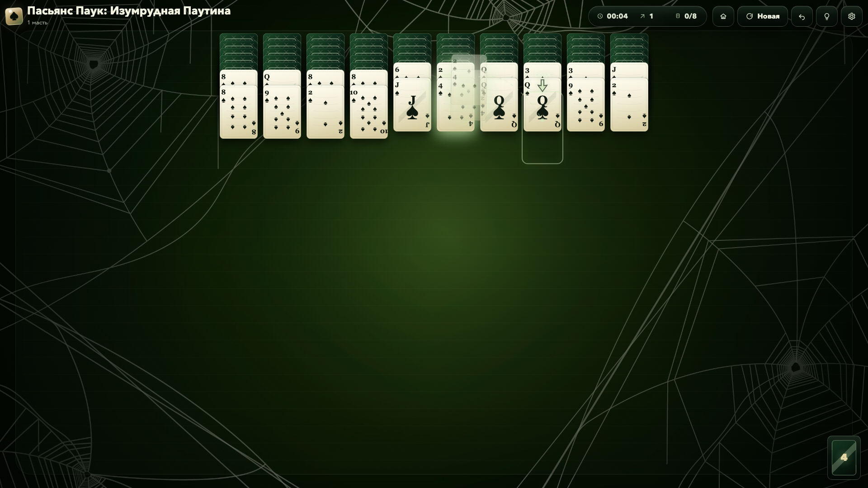Image resolution: width=868 pixels, height=488 pixels.
Task: Click the moves counter showing 1
Action: [646, 16]
